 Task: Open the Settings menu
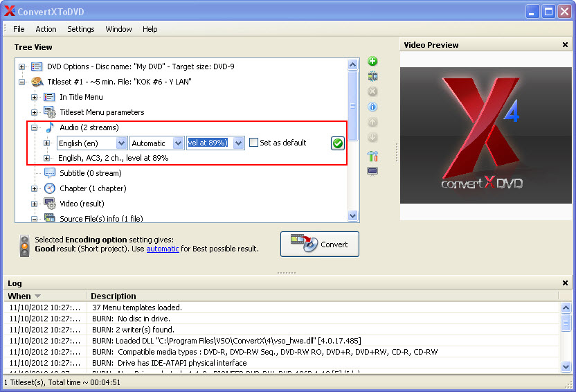(81, 29)
